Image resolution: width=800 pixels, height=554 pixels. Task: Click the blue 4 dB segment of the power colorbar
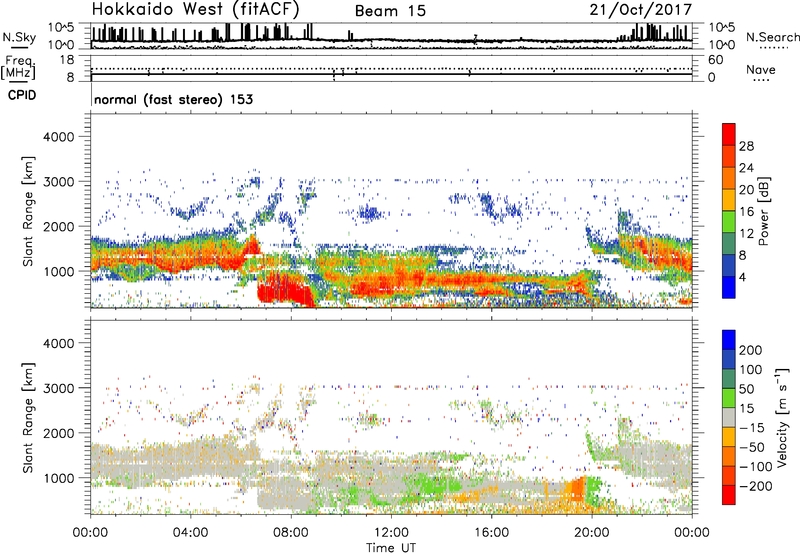click(x=729, y=287)
